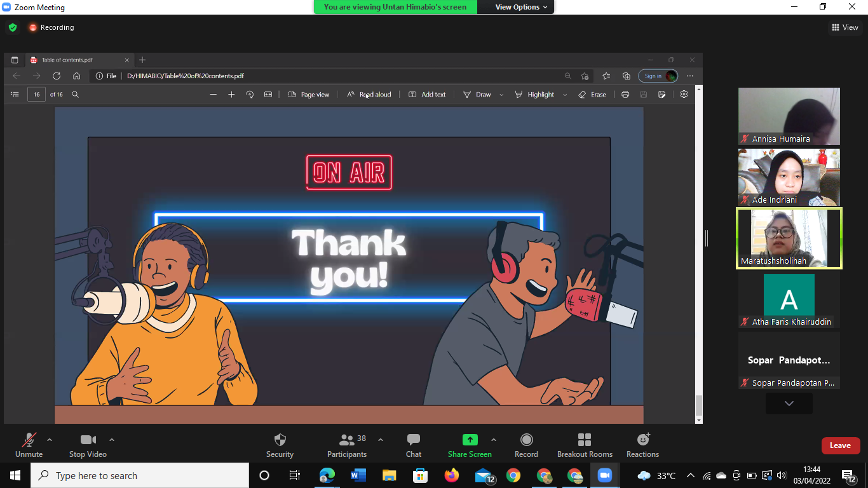Change layout using the View button
The height and width of the screenshot is (488, 868).
point(844,27)
